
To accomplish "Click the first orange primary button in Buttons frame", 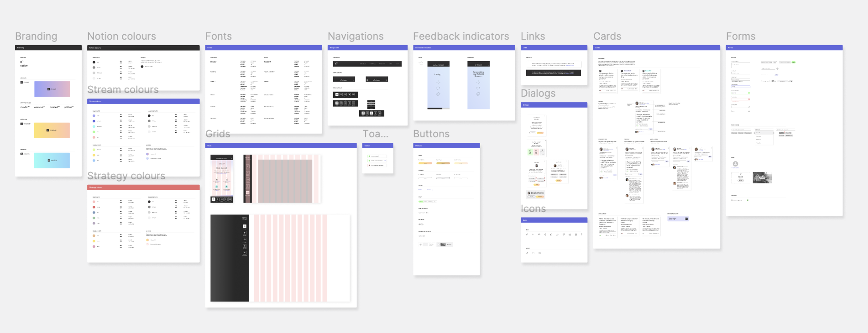I will [x=425, y=163].
